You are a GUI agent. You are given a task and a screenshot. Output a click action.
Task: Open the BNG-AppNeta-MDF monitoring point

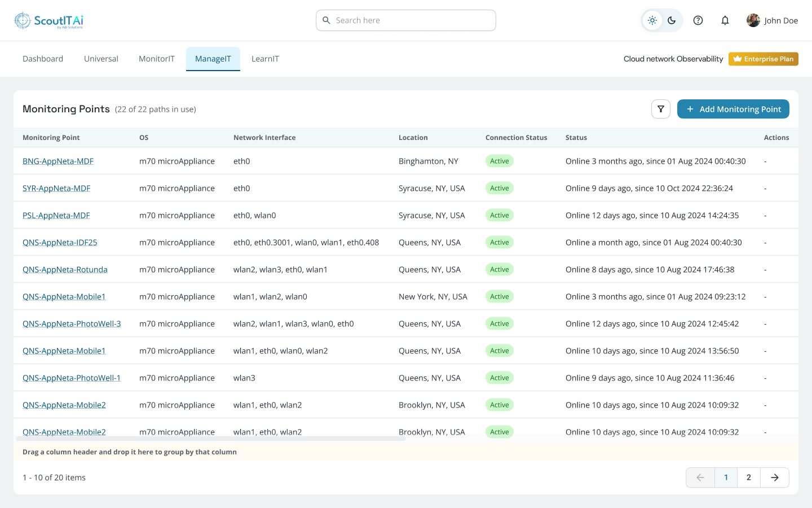pyautogui.click(x=58, y=161)
